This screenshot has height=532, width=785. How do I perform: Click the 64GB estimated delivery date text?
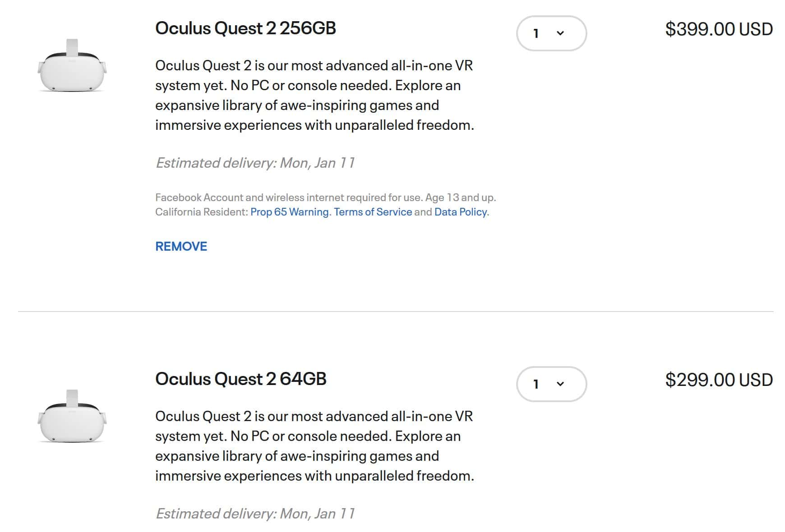click(x=255, y=514)
